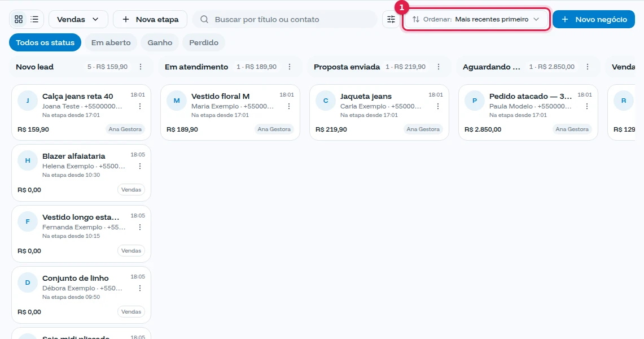Click the J avatar of Joana Teste
This screenshot has width=644, height=339.
[28, 101]
